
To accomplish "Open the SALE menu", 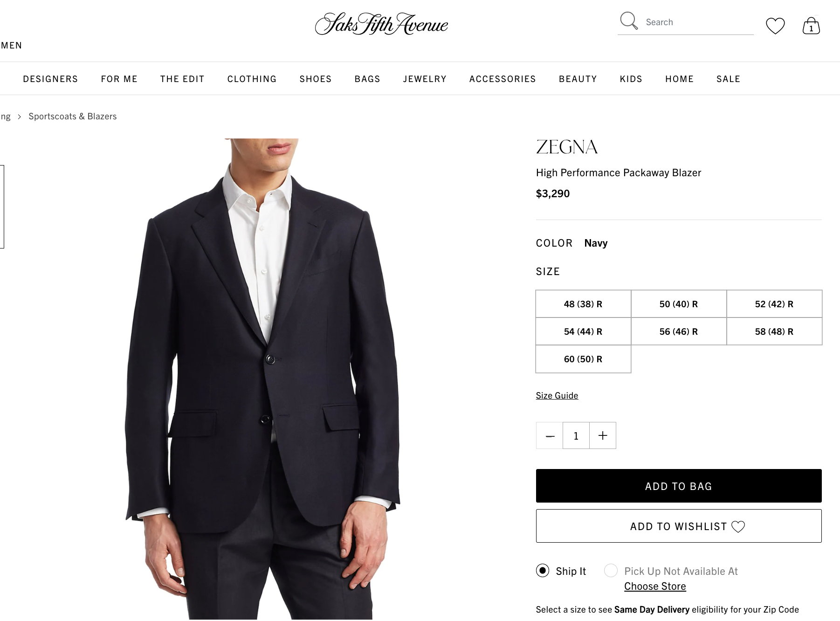I will (x=728, y=79).
